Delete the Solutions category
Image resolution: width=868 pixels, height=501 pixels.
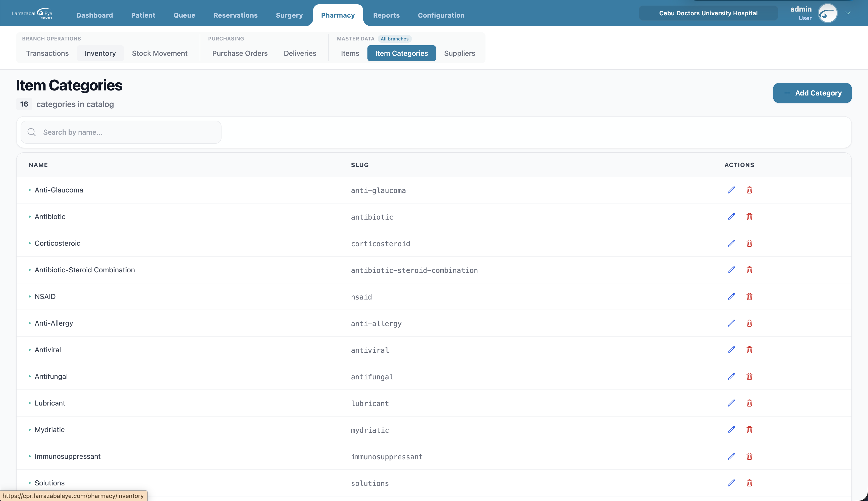749,483
